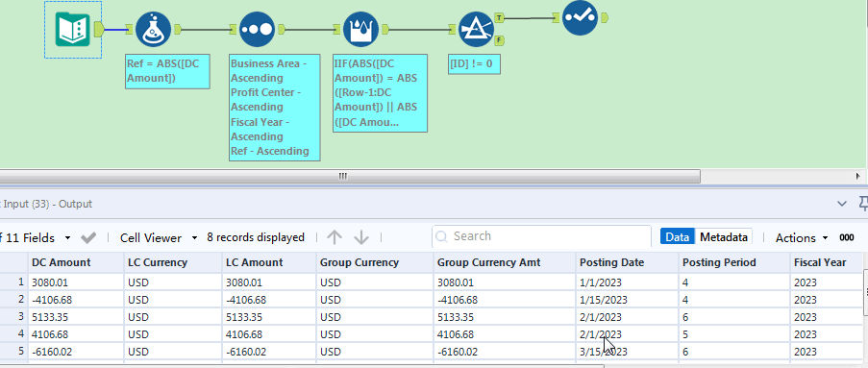Click Posting Period cell '5' in row 4
This screenshot has width=868, height=368.
pos(734,334)
